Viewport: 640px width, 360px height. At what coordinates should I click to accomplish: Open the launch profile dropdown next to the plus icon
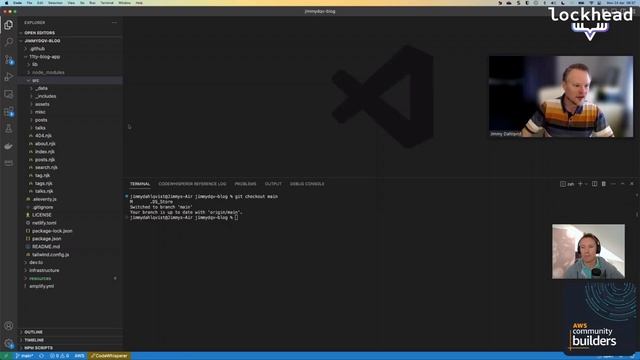point(586,184)
